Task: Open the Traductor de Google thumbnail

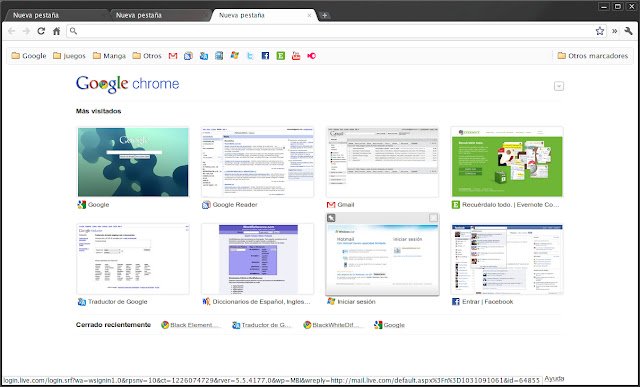Action: pos(133,259)
